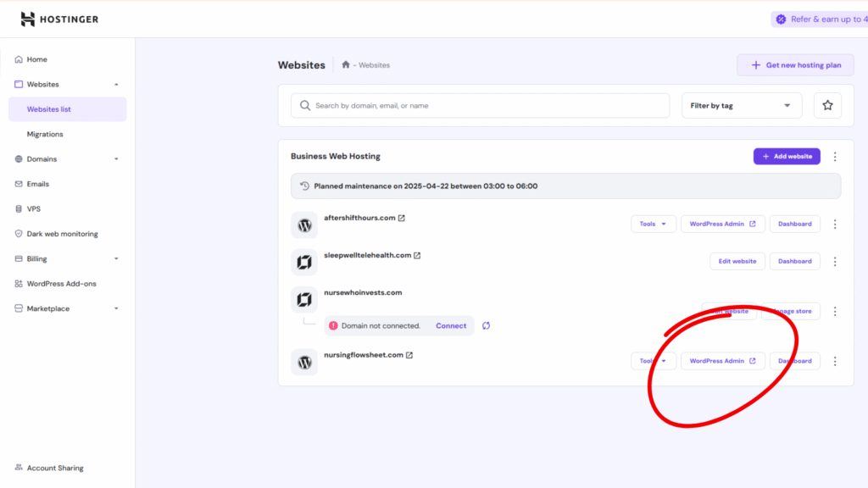This screenshot has height=488, width=868.
Task: Open aftershifthours.com external link icon
Action: (401, 218)
